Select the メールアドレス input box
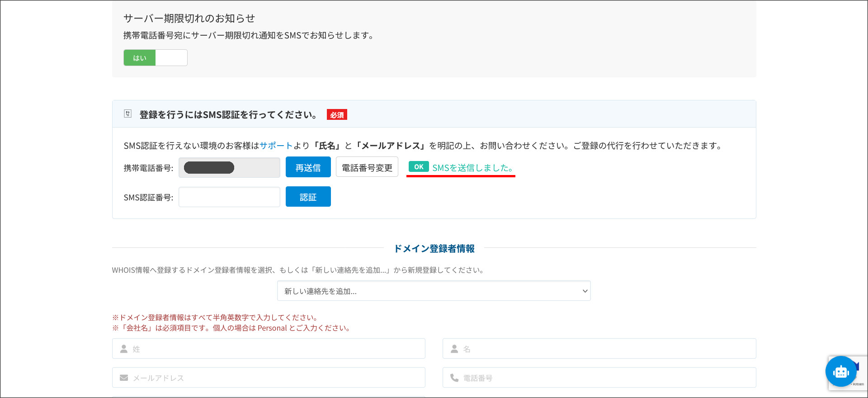Image resolution: width=868 pixels, height=398 pixels. (x=276, y=378)
